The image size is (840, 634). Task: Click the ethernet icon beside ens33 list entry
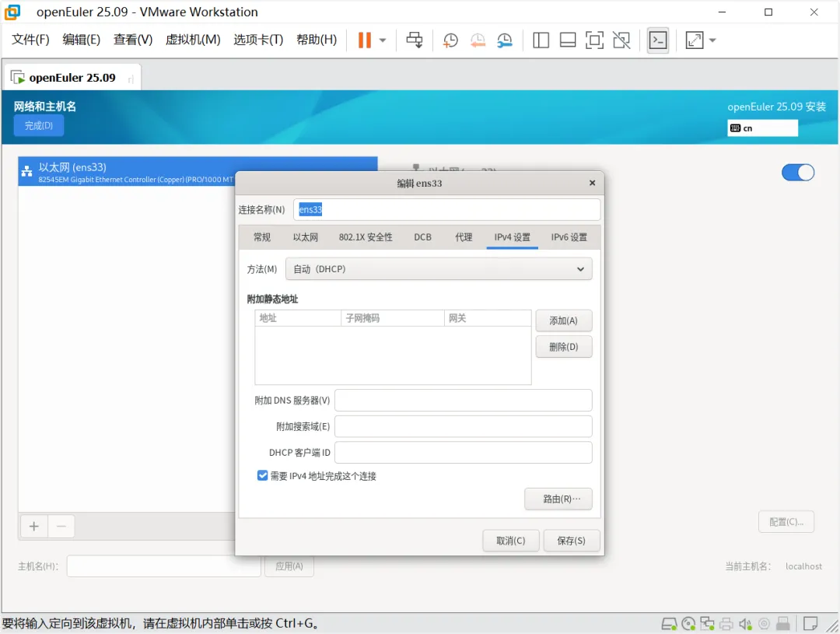click(26, 171)
